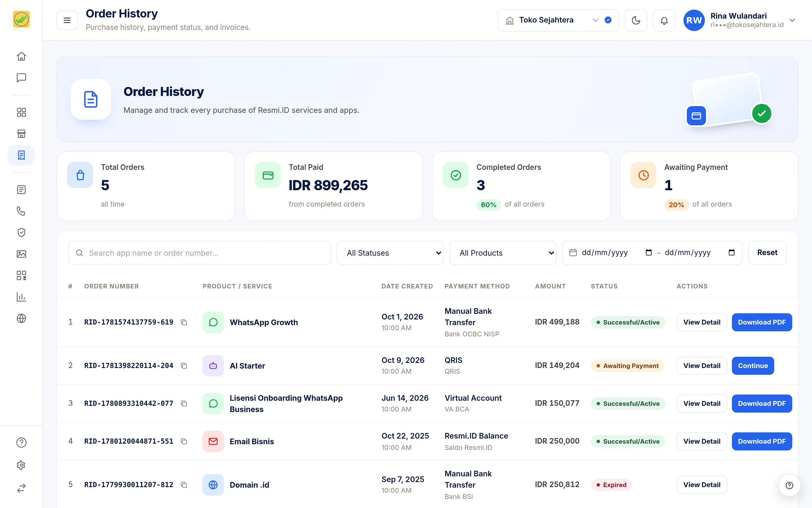Click the Expired status badge
Viewport: 812px width, 508px height.
pos(611,485)
